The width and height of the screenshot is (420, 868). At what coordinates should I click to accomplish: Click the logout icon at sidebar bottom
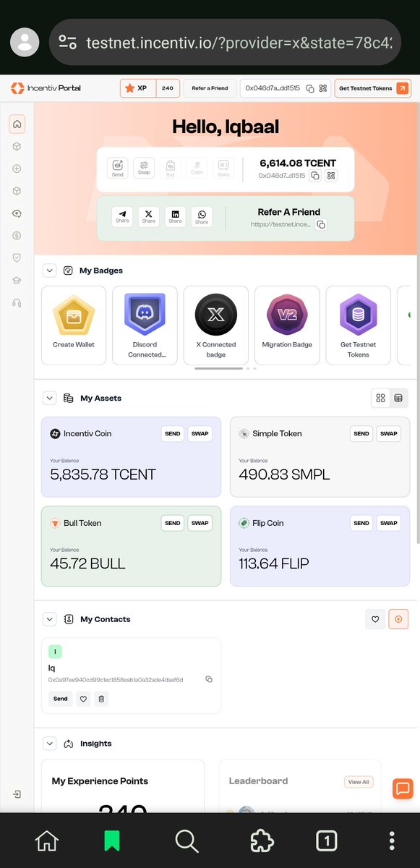click(x=17, y=794)
